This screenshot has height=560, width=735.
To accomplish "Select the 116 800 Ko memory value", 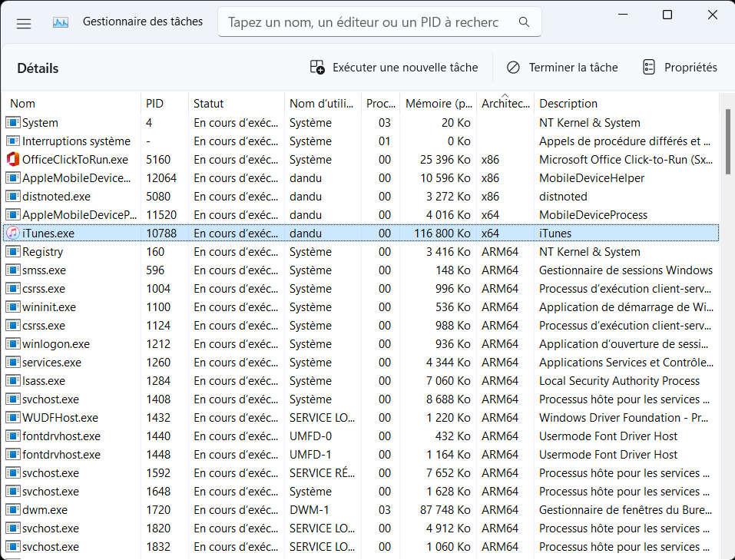I will [442, 233].
